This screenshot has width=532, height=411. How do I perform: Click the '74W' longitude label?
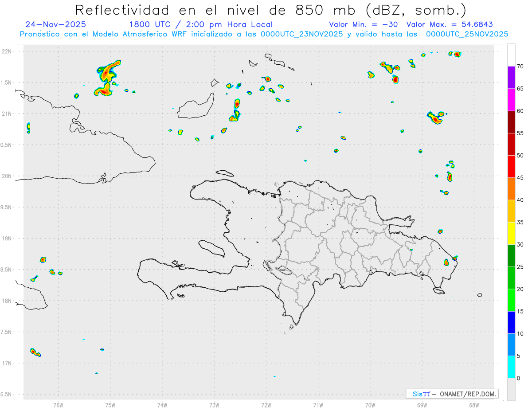pos(162,405)
